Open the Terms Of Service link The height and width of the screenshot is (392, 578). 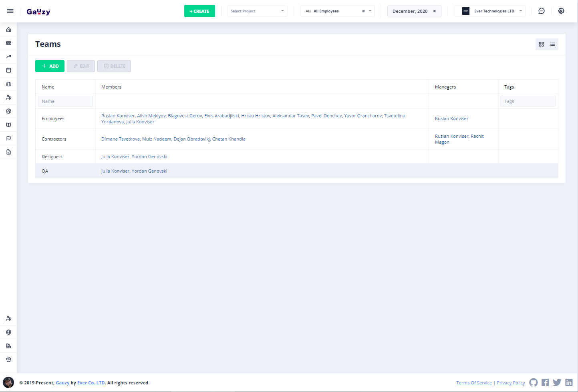[474, 383]
